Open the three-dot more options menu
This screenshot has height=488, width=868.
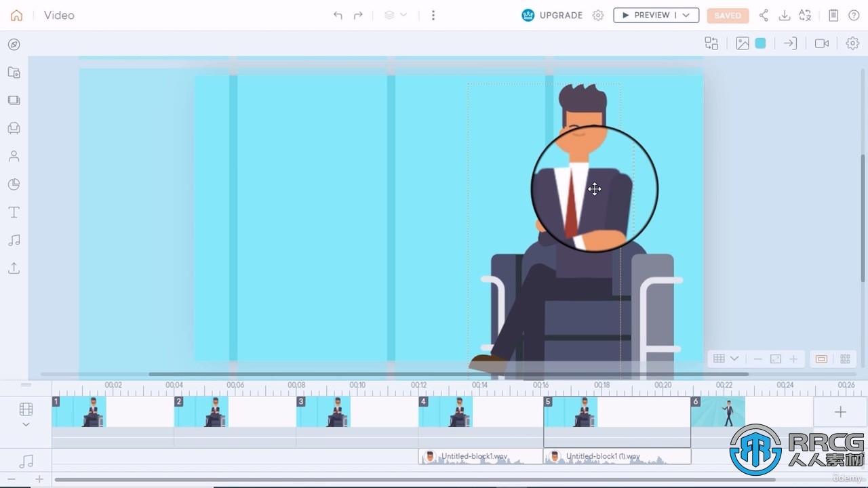[x=433, y=15]
